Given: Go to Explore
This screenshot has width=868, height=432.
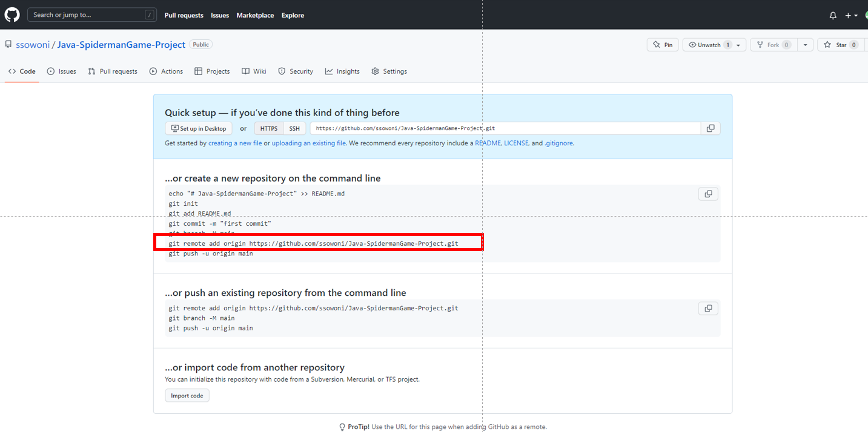Looking at the screenshot, I should tap(293, 15).
